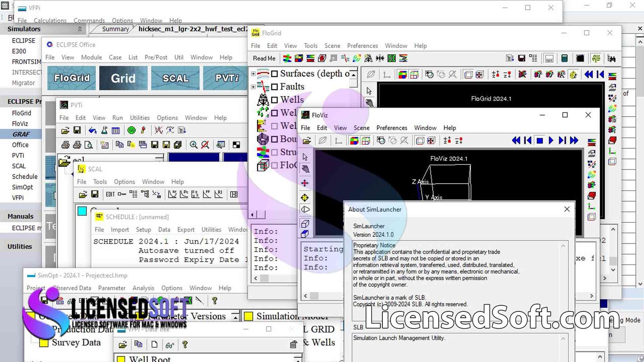This screenshot has width=644, height=362.
Task: Click the GO run icon in PVTi toolbar
Action: coord(131,130)
